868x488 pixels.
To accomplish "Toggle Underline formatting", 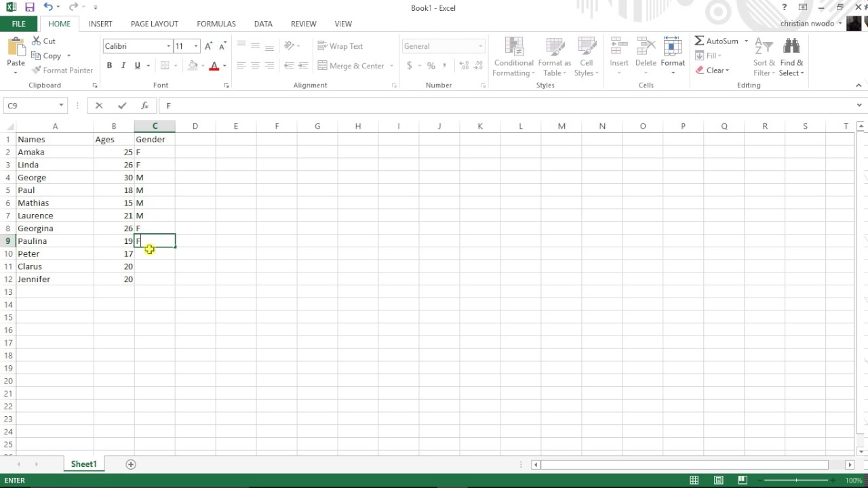I will point(138,66).
